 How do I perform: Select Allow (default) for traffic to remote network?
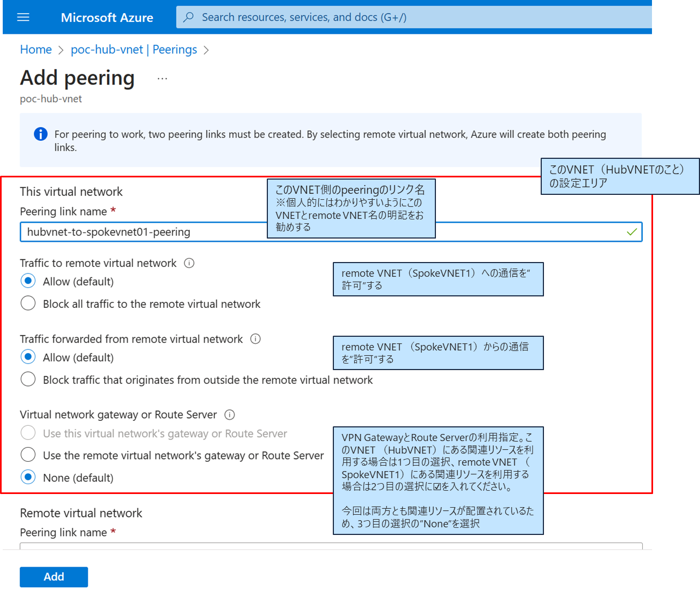pos(28,282)
